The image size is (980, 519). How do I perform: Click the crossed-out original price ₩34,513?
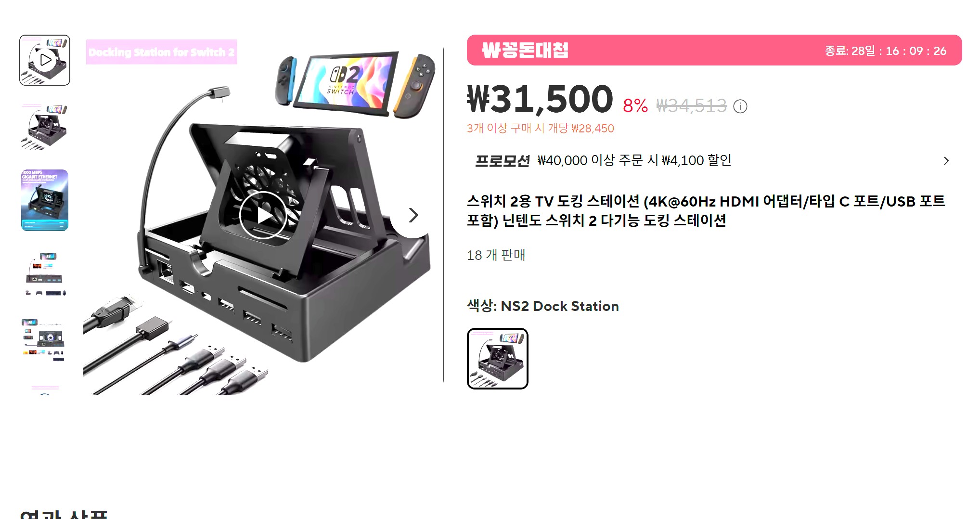tap(692, 106)
